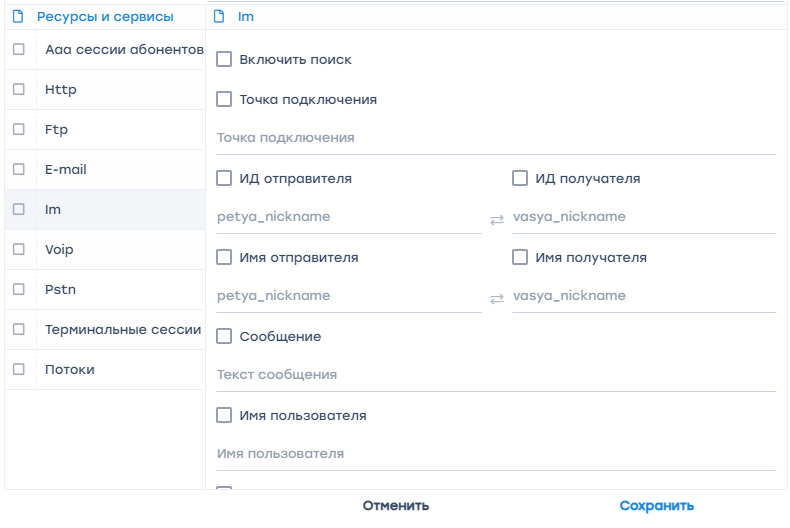Screen dimensions: 790x528
Task: Click the document icon beside Im header
Action: (x=219, y=16)
